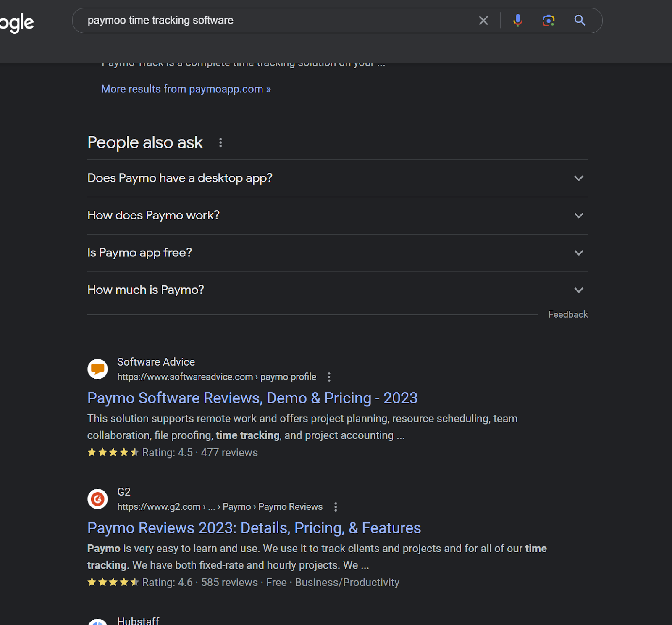This screenshot has height=625, width=672.
Task: Click the g2.com Paymo Reviews URL
Action: (220, 507)
